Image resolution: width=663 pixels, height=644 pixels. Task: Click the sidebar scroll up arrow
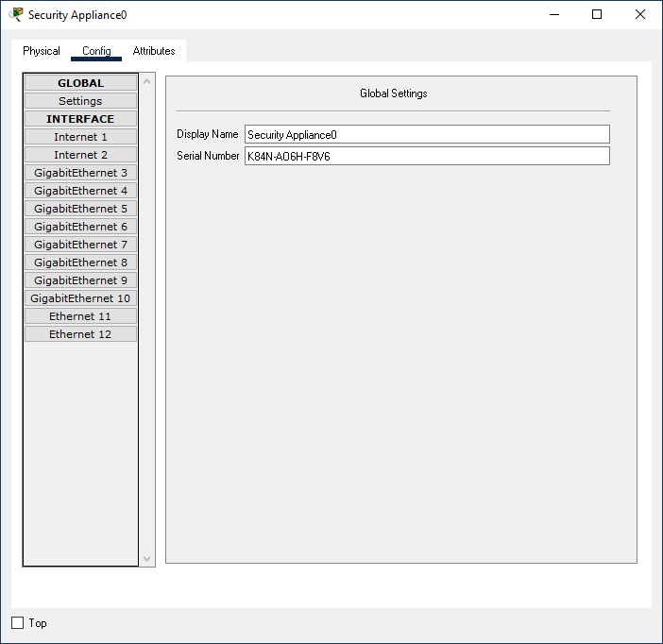point(146,81)
